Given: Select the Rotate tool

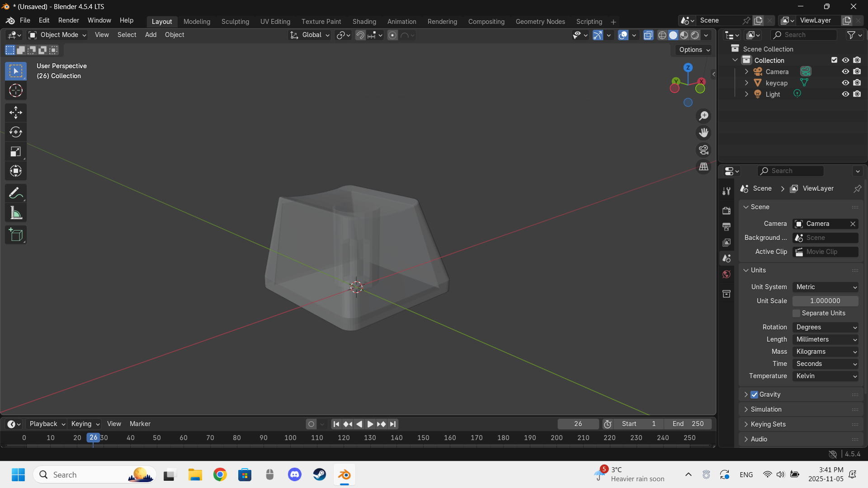Looking at the screenshot, I should [16, 132].
